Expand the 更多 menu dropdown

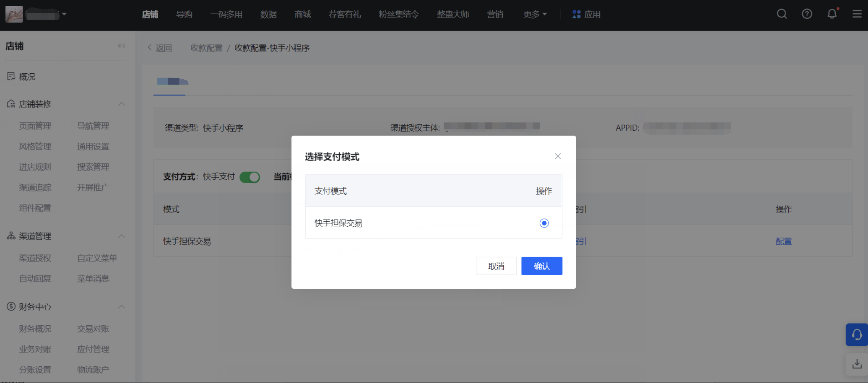(535, 14)
